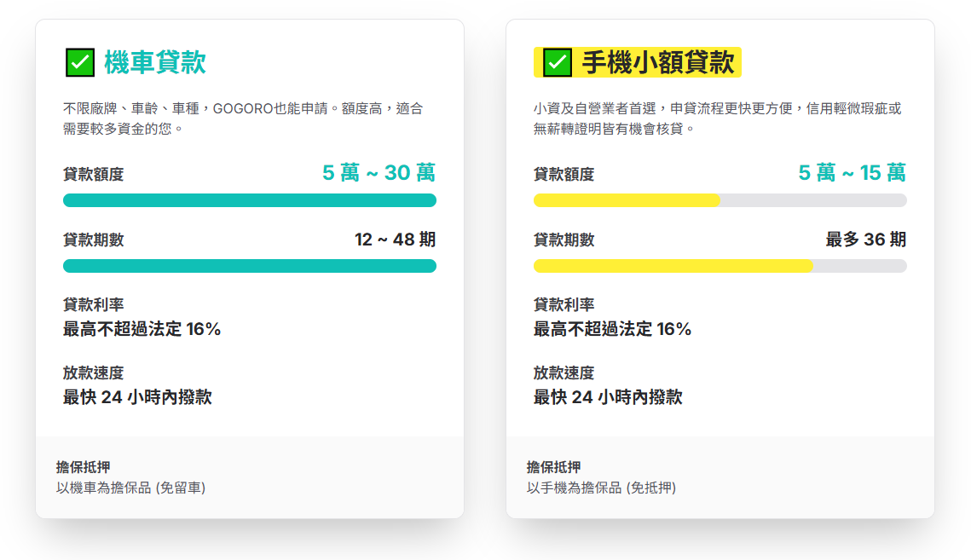Screen dimensions: 971x560
Task: Click the teal 貸款期數 bar for motorcycle loan
Action: tap(249, 266)
